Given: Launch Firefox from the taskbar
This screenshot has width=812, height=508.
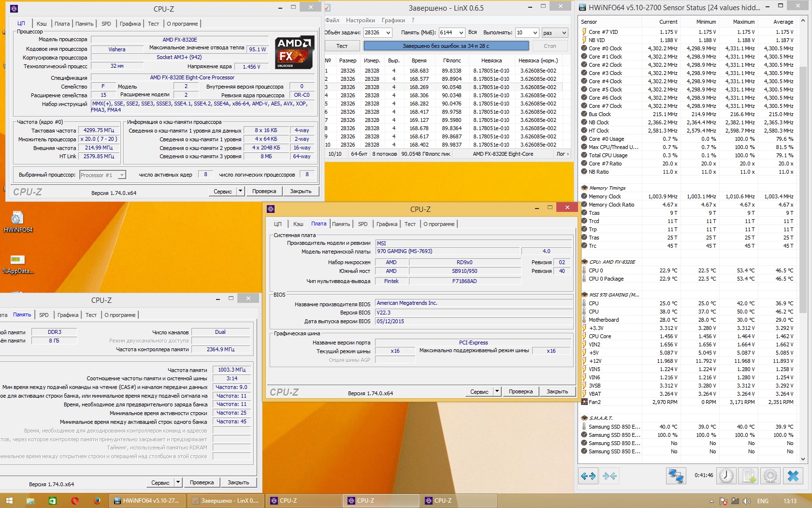Looking at the screenshot, I should click(97, 501).
